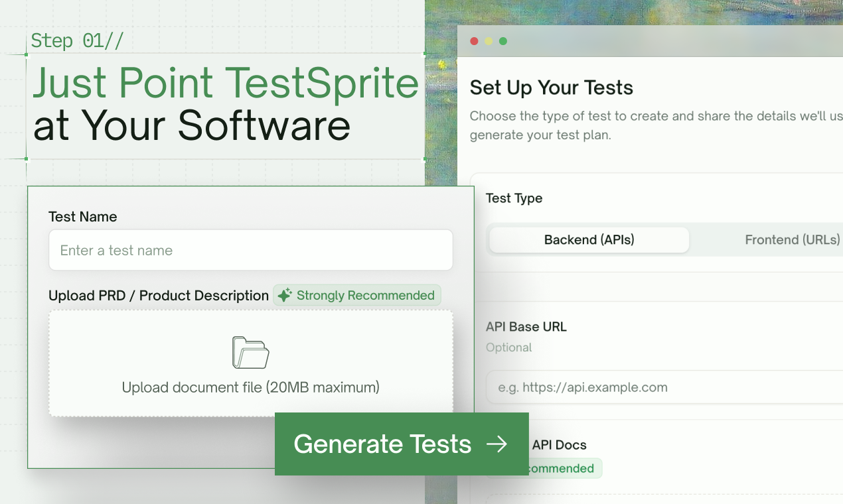
Task: Click the Step 01// text
Action: pos(77,40)
